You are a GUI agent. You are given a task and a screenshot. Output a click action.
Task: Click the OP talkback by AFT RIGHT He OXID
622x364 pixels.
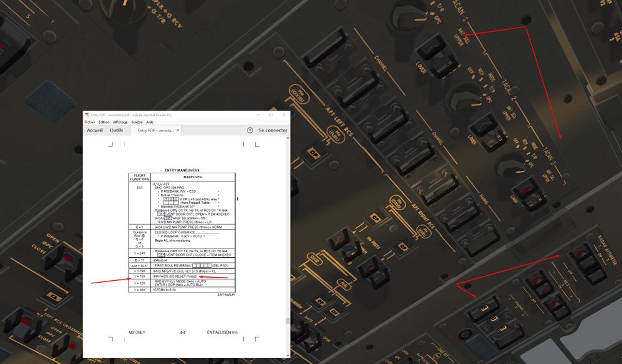(x=375, y=218)
